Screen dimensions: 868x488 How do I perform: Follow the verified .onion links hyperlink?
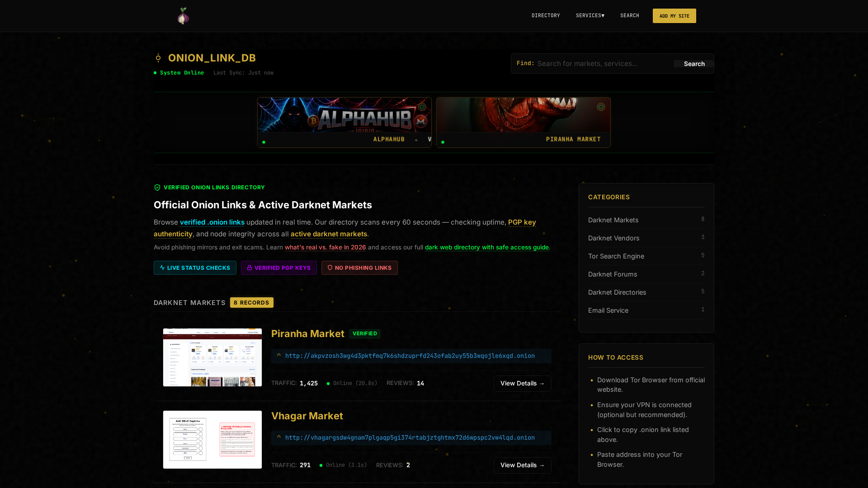click(212, 222)
